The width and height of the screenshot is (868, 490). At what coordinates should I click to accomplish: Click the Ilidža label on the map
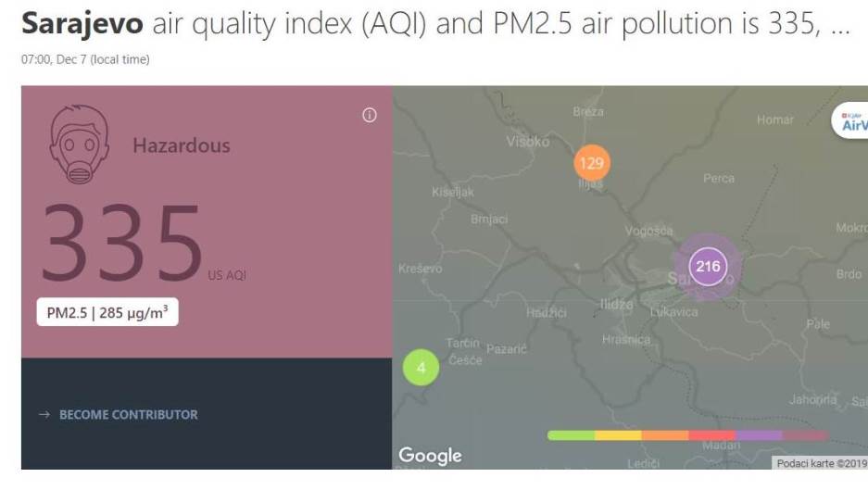615,304
